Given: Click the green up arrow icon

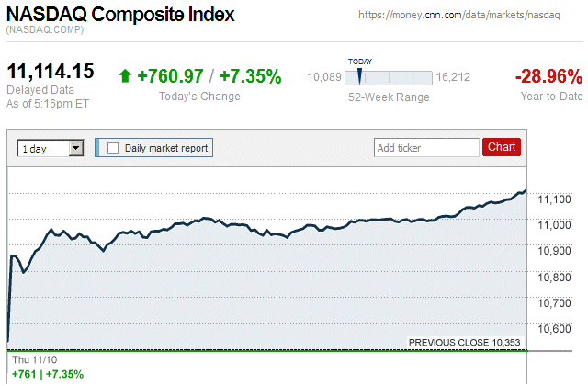Looking at the screenshot, I should point(126,76).
